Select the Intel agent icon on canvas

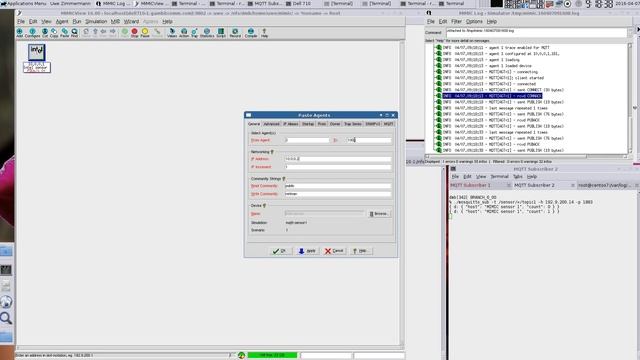click(37, 52)
